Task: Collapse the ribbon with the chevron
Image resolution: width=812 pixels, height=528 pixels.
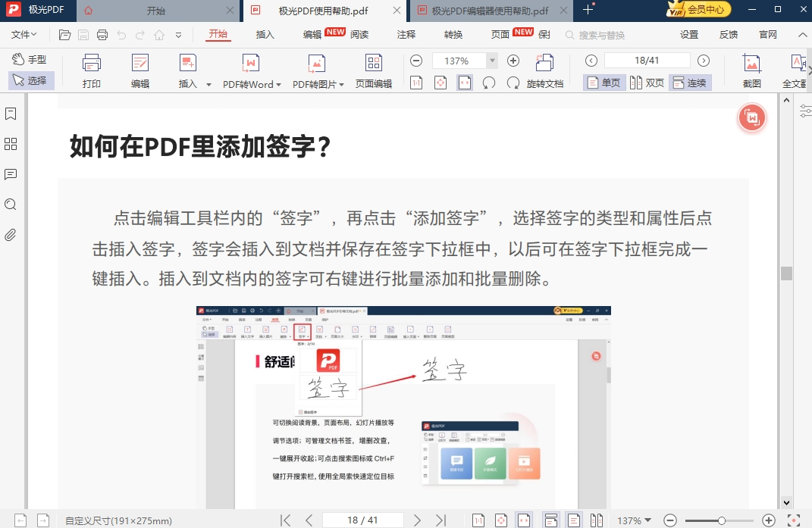Action: click(802, 35)
